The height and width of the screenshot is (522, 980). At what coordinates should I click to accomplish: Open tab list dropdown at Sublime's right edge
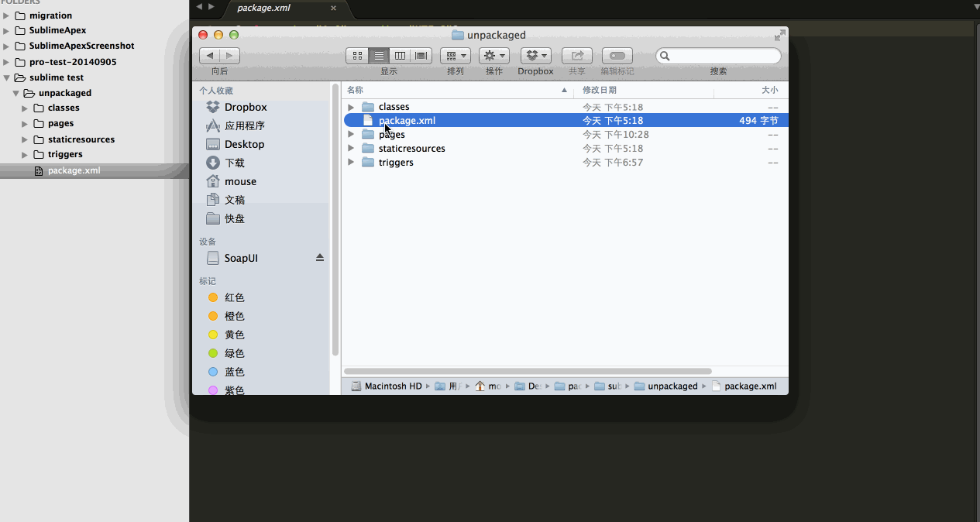pyautogui.click(x=976, y=6)
